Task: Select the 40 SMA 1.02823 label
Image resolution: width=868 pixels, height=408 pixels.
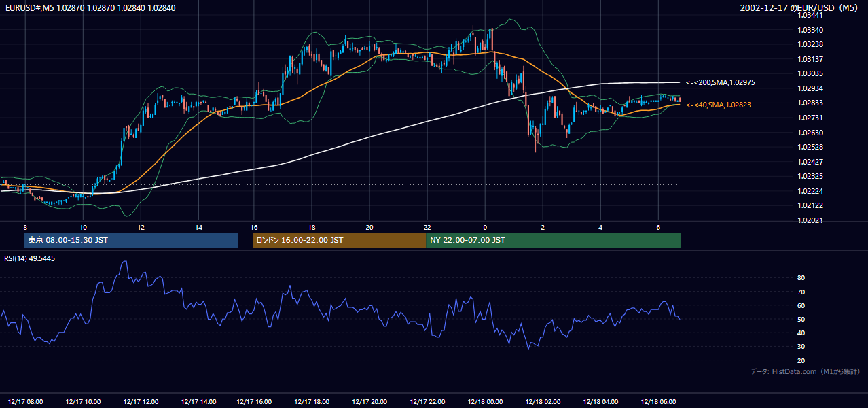Action: point(719,105)
